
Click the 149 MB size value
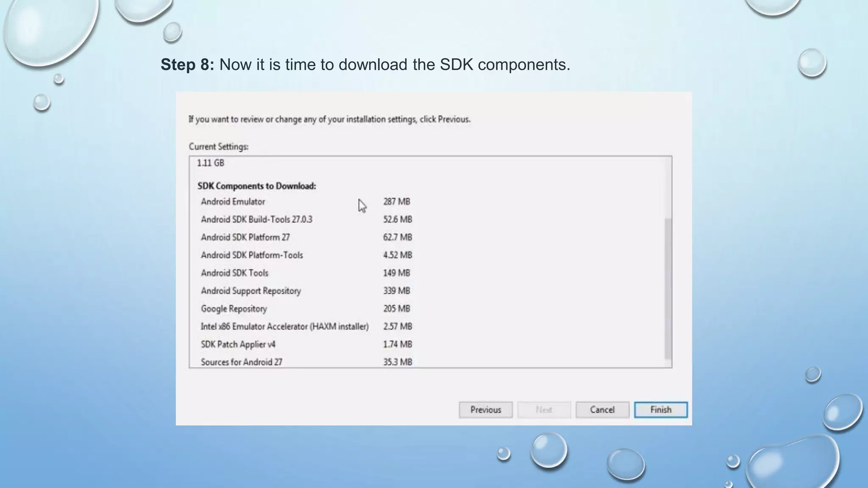coord(397,273)
